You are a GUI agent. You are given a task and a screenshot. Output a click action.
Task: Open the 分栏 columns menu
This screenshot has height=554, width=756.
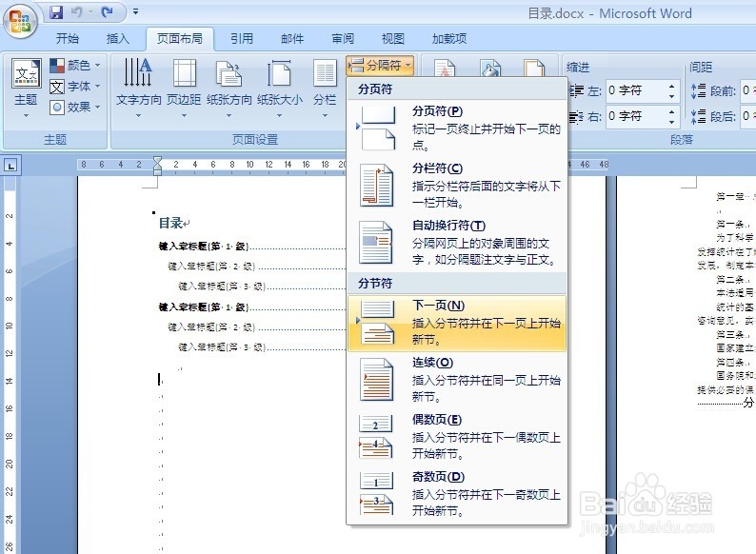point(325,89)
